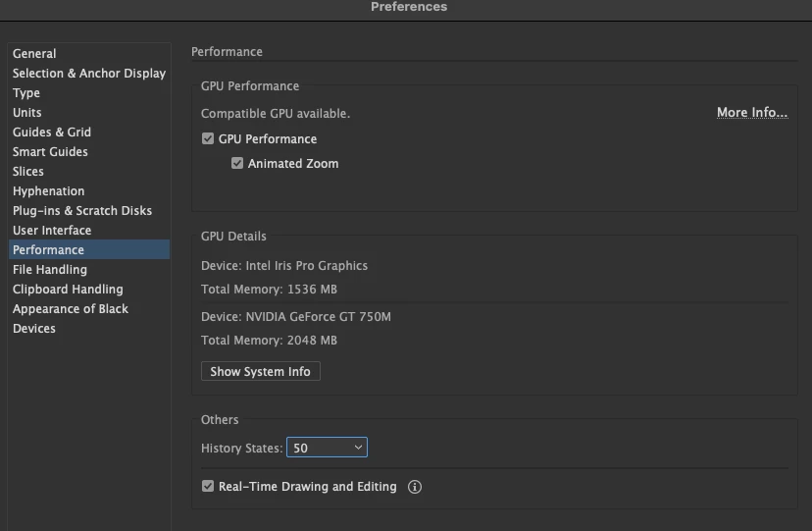Select Clipboard Handling category
The height and width of the screenshot is (531, 812).
68,290
